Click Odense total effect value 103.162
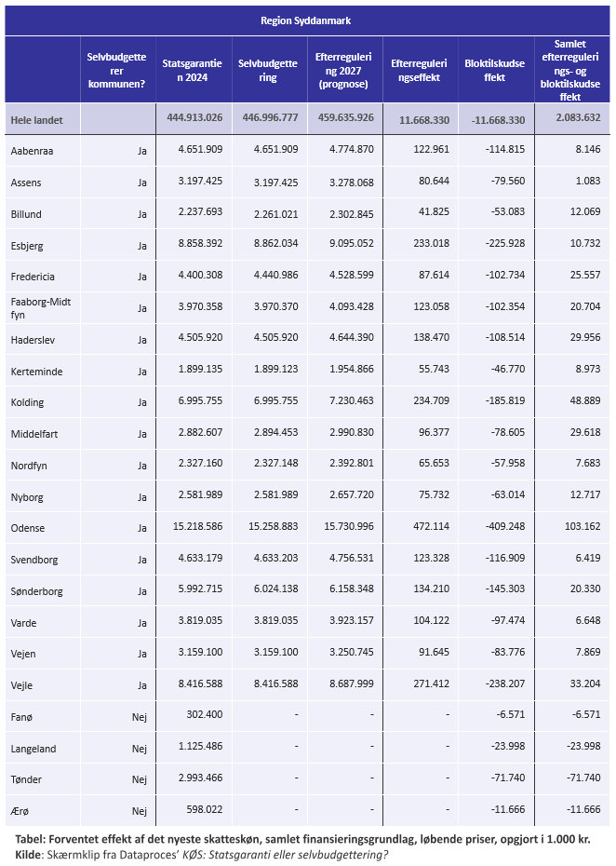Screen dimensions: 616x866 pos(583,526)
